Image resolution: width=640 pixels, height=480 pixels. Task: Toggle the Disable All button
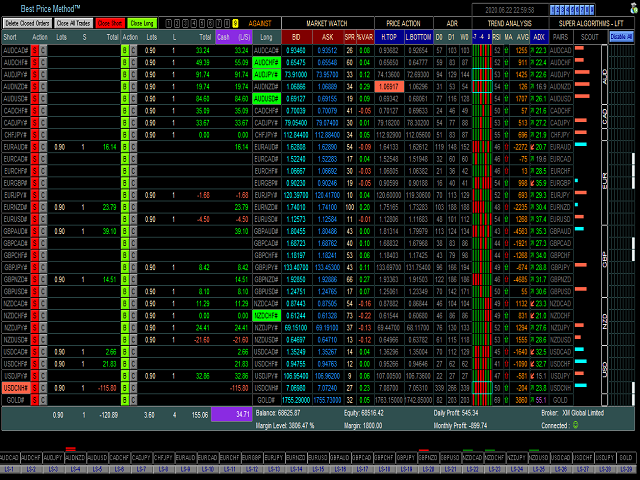tap(621, 37)
